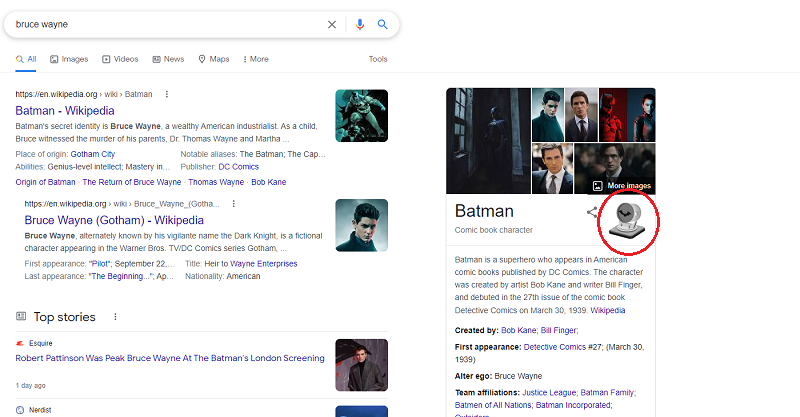Image resolution: width=800 pixels, height=417 pixels.
Task: Open the Justice League link
Action: 548,393
